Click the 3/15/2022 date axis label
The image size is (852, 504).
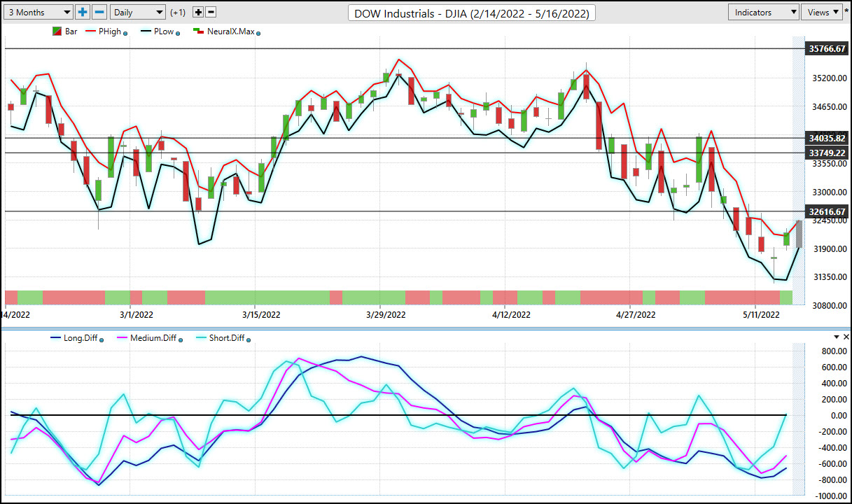coord(260,316)
